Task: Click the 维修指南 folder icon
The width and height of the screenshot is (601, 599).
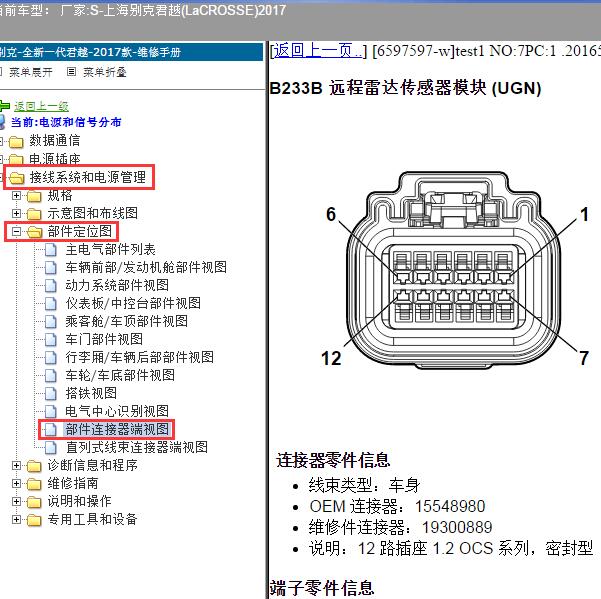Action: [34, 484]
